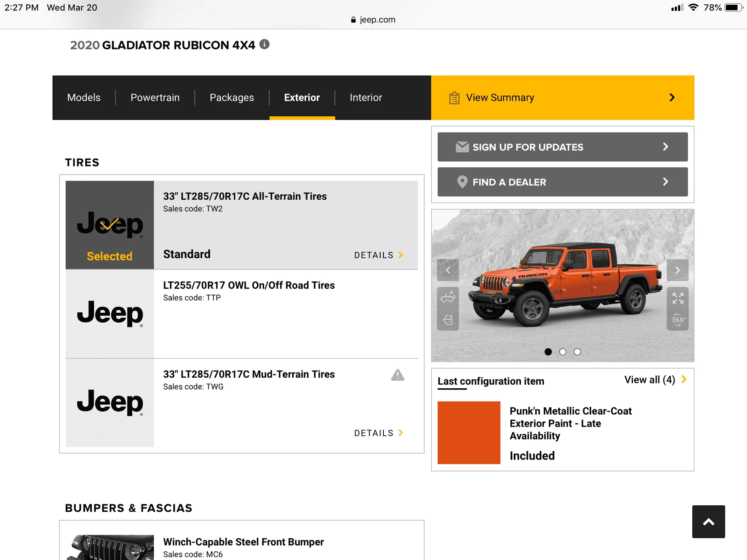
Task: Switch to the Packages tab
Action: pyautogui.click(x=232, y=97)
